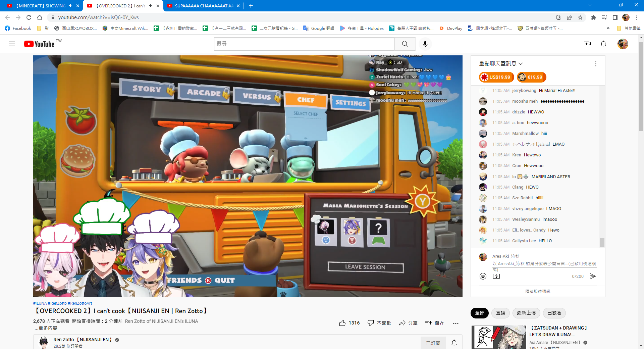Unmute the MINECRAFT tab audio icon
Viewport: 644px width, 349px height.
[70, 6]
